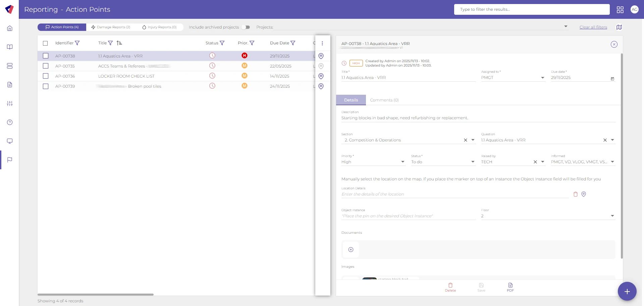
Task: Expand the Floor dropdown in the details panel
Action: (612, 216)
